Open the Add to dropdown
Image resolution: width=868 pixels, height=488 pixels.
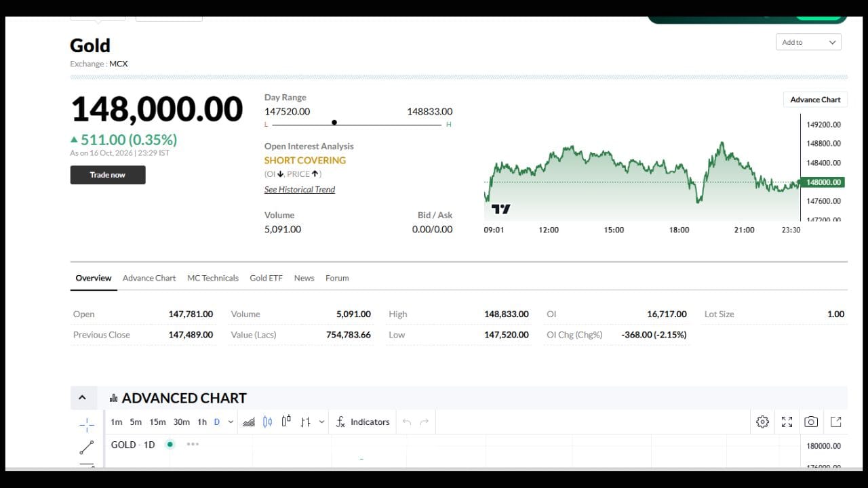pos(808,42)
